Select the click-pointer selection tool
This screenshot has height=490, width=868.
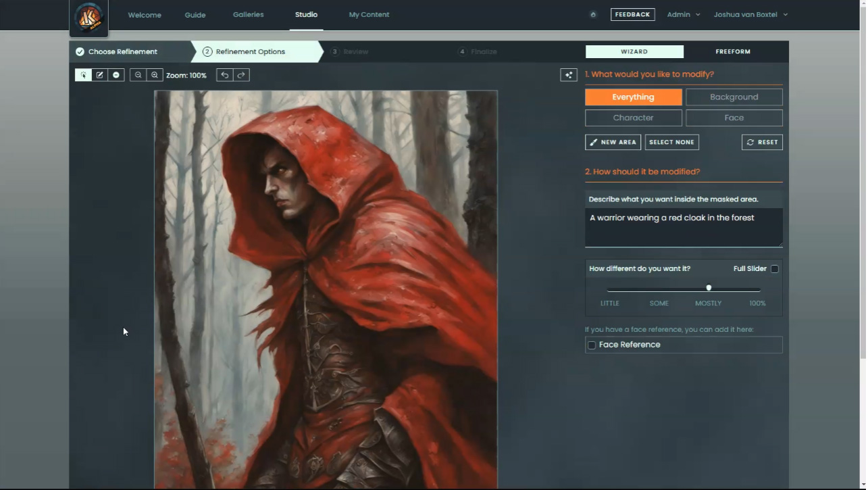pos(83,75)
